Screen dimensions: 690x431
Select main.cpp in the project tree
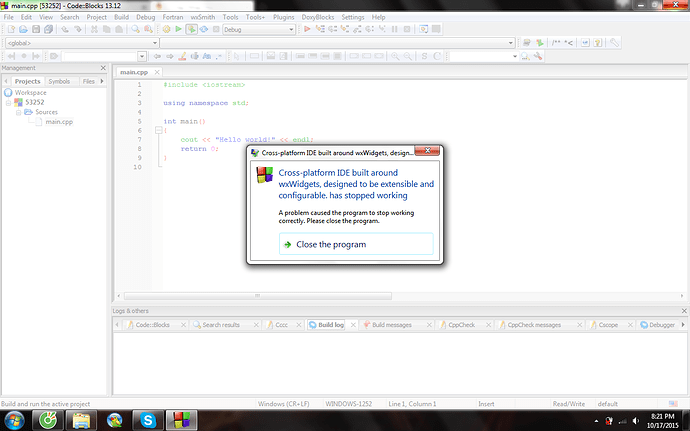[x=59, y=122]
